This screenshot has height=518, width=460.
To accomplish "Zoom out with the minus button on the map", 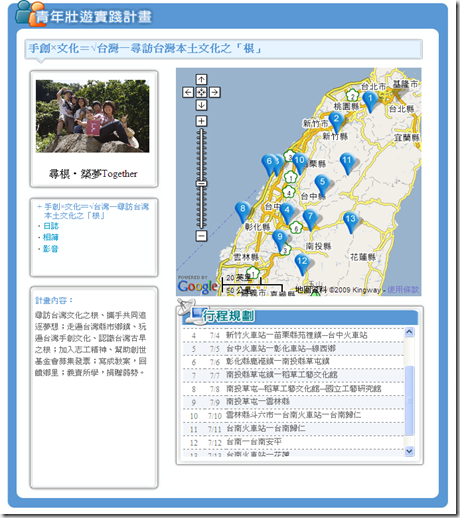I will [x=201, y=236].
